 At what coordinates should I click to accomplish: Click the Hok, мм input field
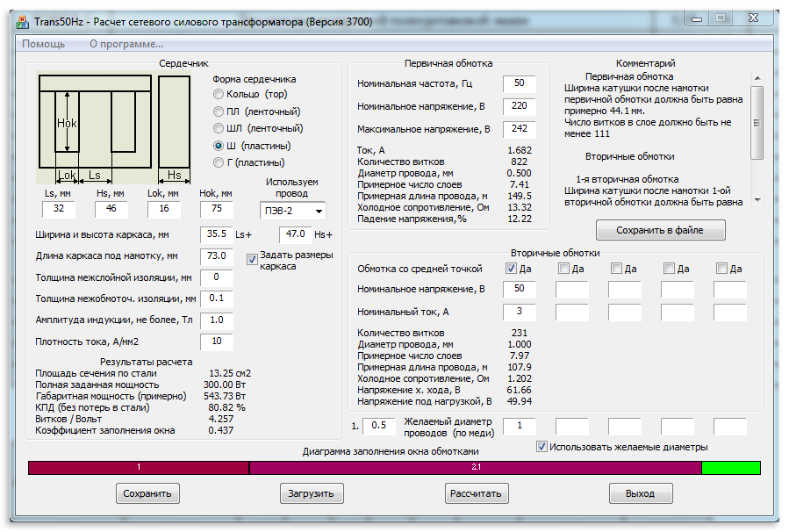[217, 209]
